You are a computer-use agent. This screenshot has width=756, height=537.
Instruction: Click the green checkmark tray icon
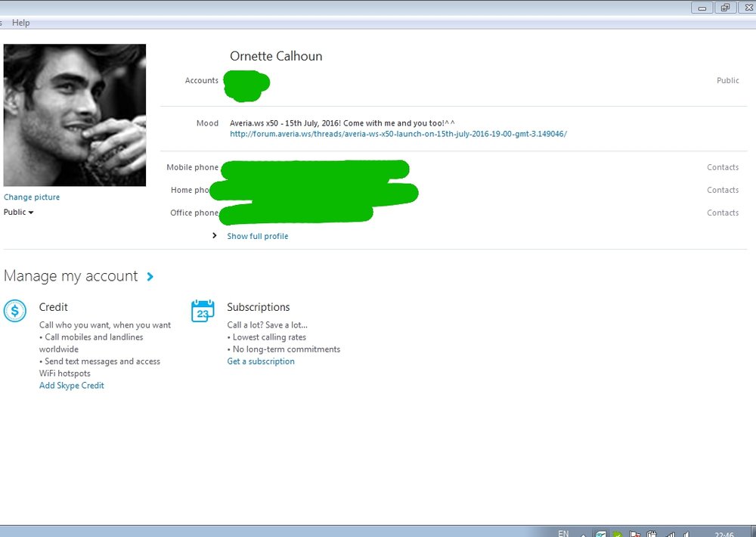tap(617, 534)
